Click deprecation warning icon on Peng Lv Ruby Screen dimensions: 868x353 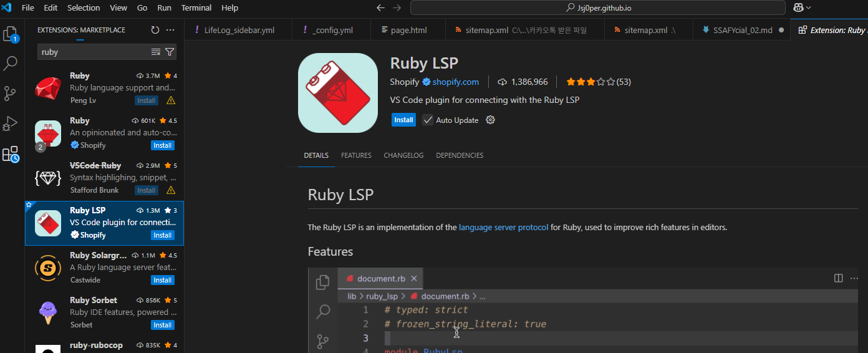tap(171, 100)
